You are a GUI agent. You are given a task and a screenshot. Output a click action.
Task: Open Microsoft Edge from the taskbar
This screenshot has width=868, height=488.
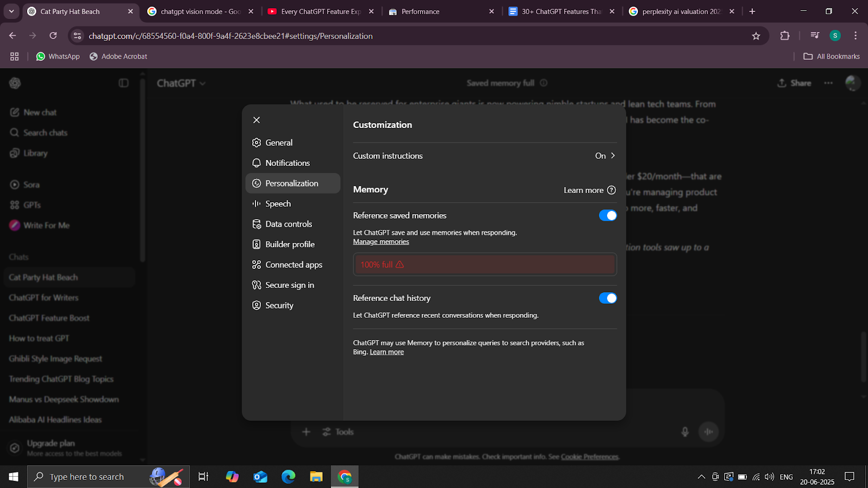pos(289,477)
